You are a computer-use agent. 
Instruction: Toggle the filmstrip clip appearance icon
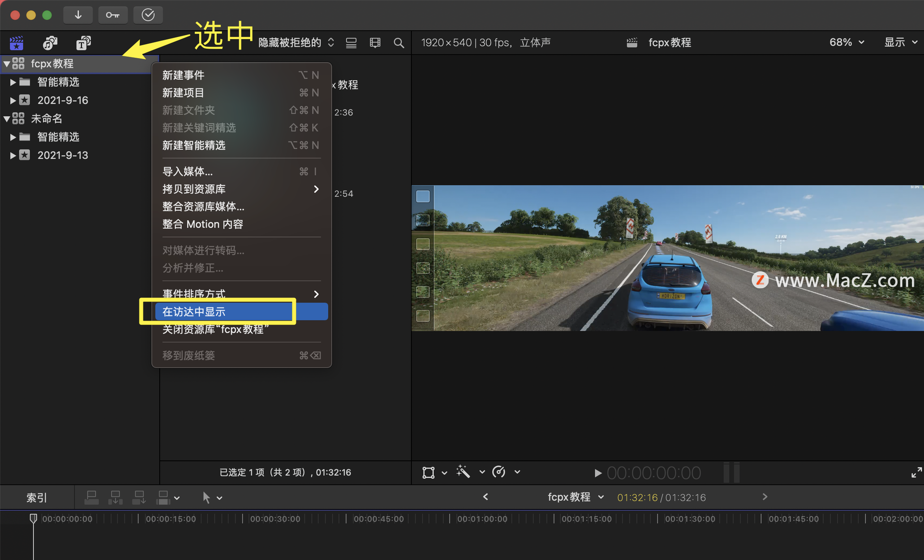375,43
